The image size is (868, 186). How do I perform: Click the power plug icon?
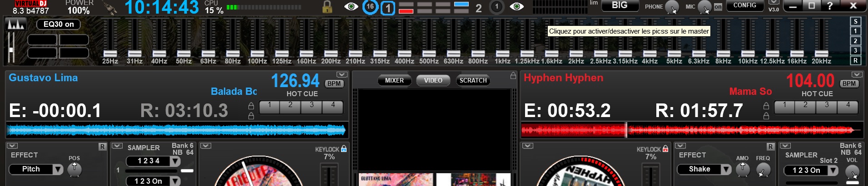[x=110, y=8]
